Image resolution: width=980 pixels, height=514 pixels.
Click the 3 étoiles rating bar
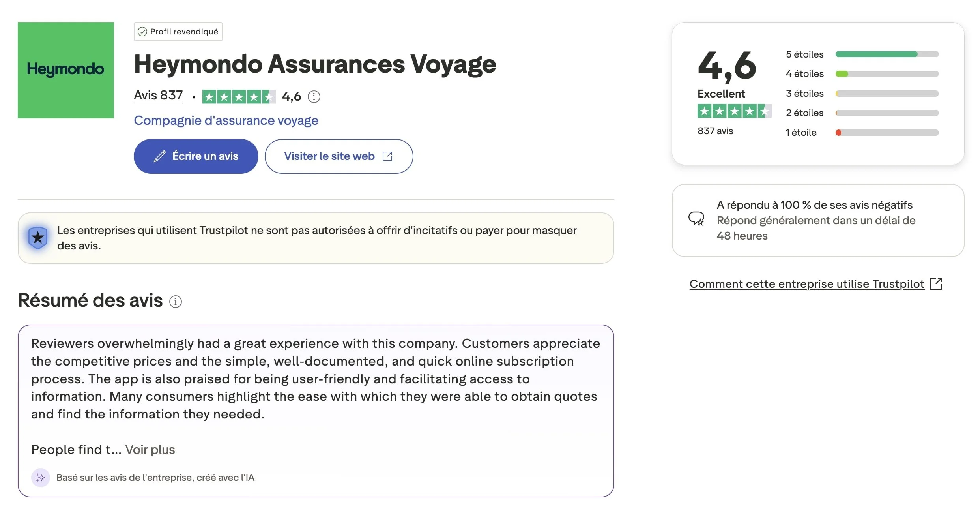click(x=886, y=94)
